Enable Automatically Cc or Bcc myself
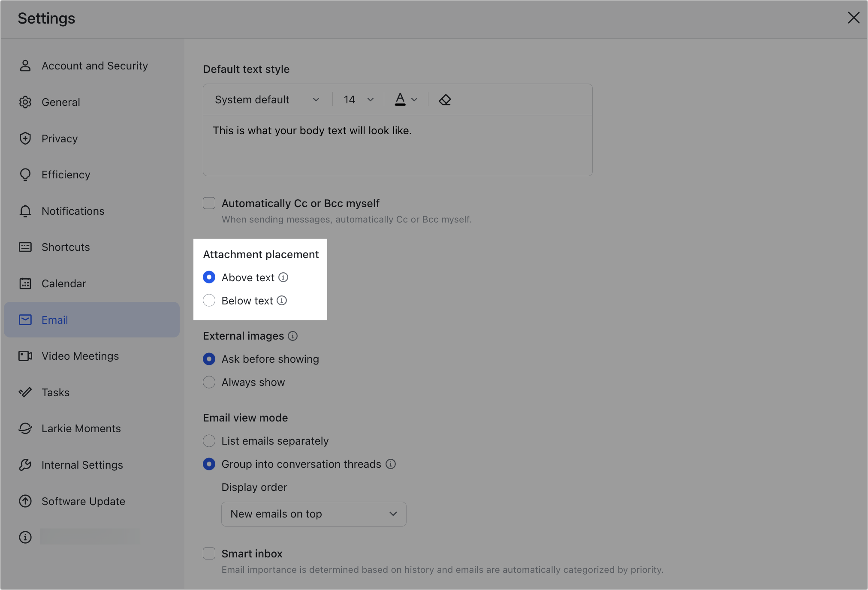Image resolution: width=868 pixels, height=590 pixels. (209, 203)
